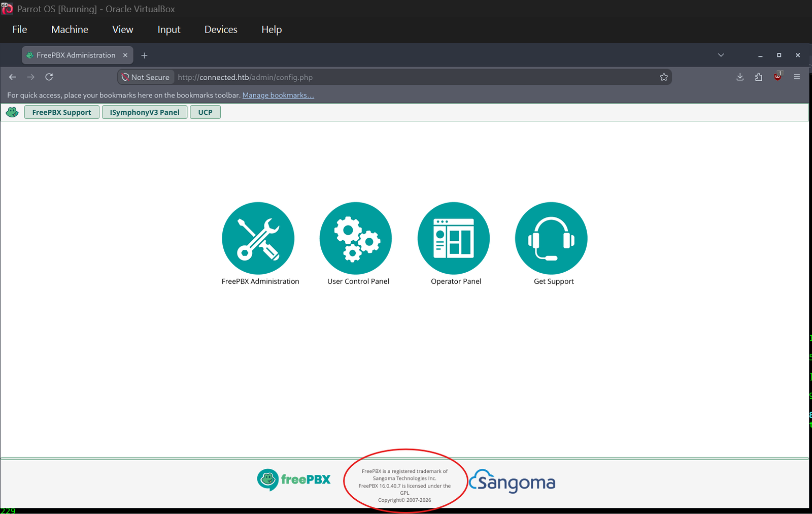This screenshot has height=514, width=812.
Task: Click the red shield extension icon
Action: click(777, 77)
